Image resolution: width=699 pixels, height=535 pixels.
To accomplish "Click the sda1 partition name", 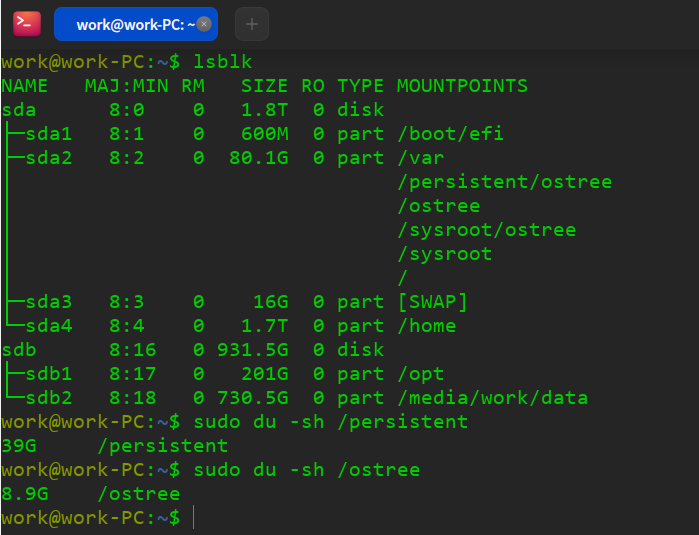I will point(49,134).
